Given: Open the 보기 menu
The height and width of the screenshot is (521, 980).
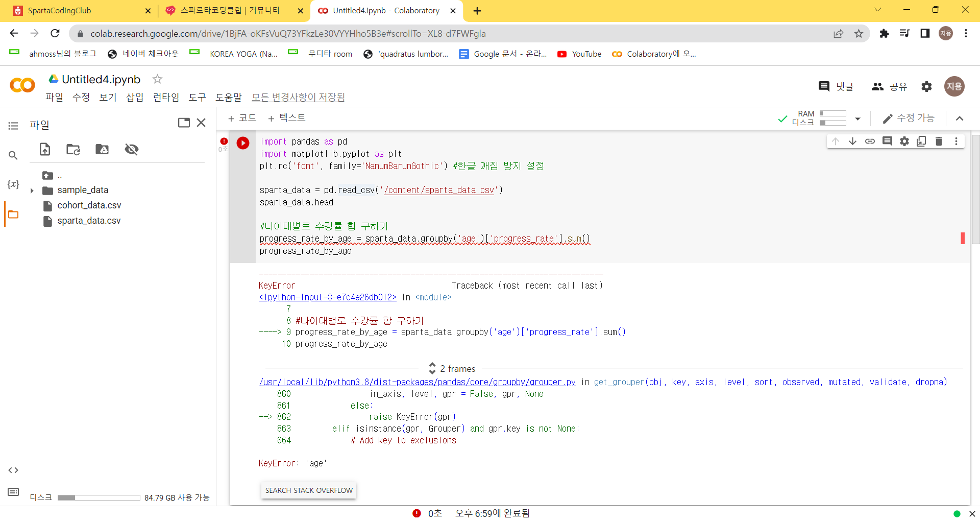Looking at the screenshot, I should [108, 97].
